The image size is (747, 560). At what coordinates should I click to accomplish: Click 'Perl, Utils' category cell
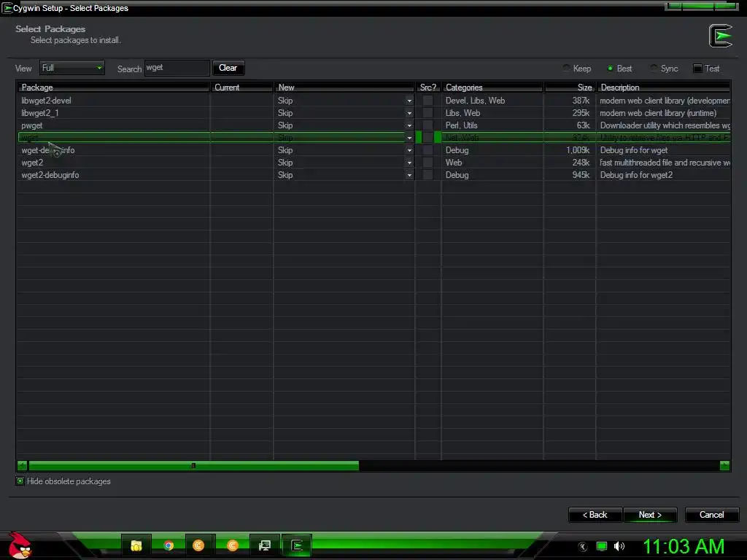(461, 125)
